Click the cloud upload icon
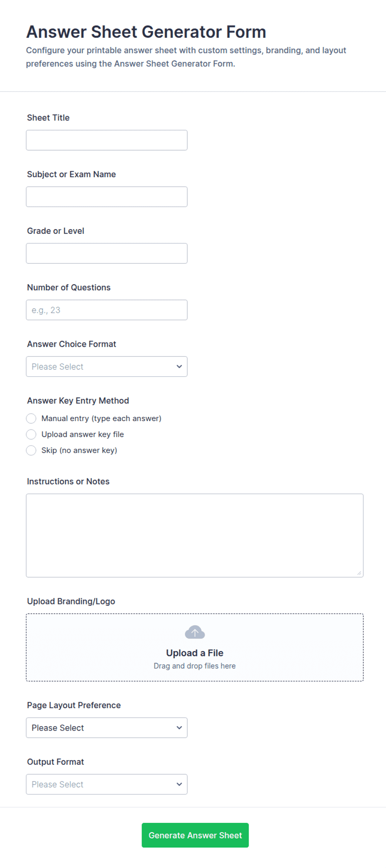Image resolution: width=386 pixels, height=868 pixels. pyautogui.click(x=195, y=632)
